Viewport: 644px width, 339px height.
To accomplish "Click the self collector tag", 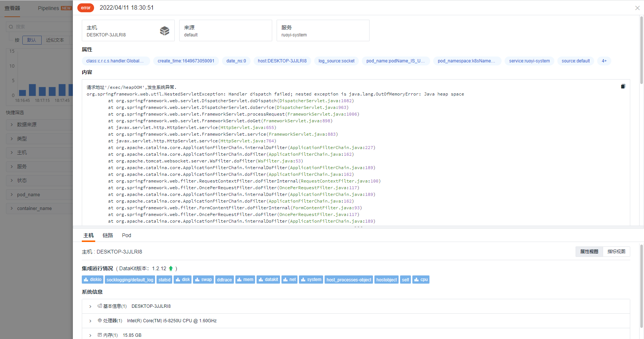I will coord(405,280).
